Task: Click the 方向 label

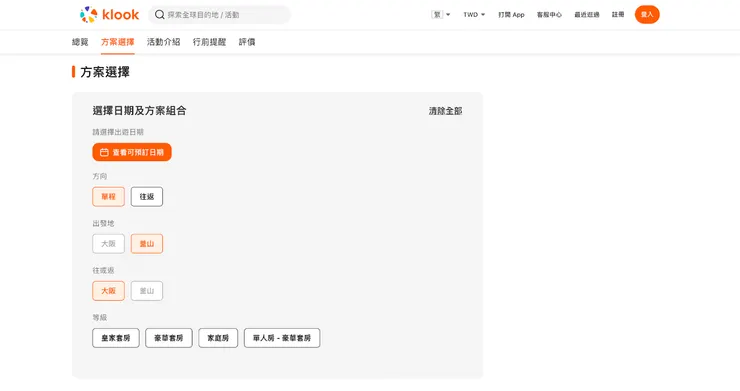Action: pyautogui.click(x=100, y=176)
